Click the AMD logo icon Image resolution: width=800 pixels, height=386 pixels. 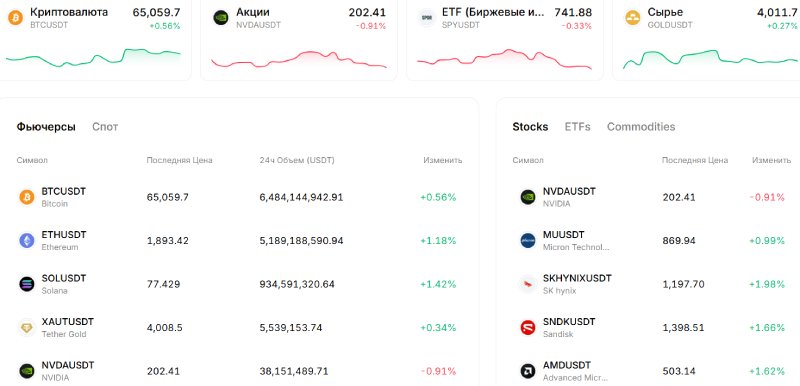click(x=528, y=371)
